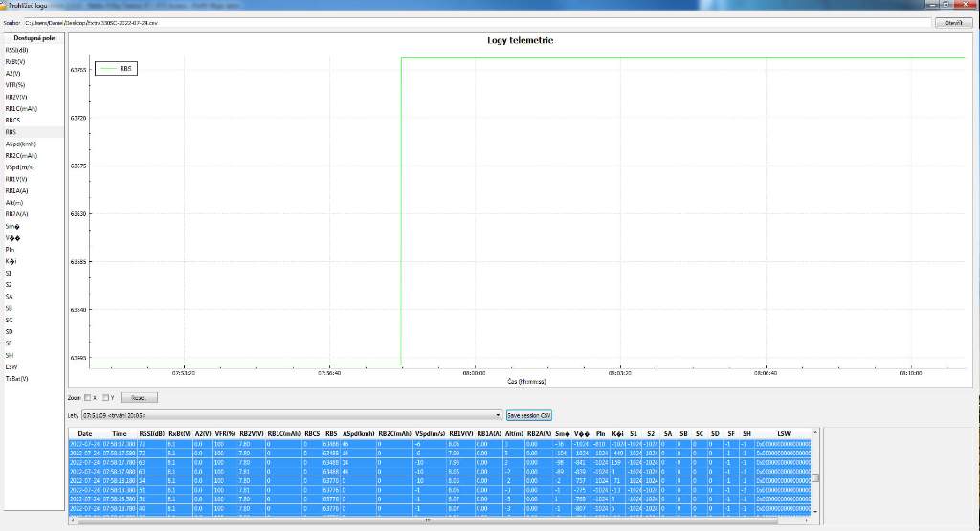Click the Time column header
Viewport: 980px width, 531px height.
[x=119, y=433]
